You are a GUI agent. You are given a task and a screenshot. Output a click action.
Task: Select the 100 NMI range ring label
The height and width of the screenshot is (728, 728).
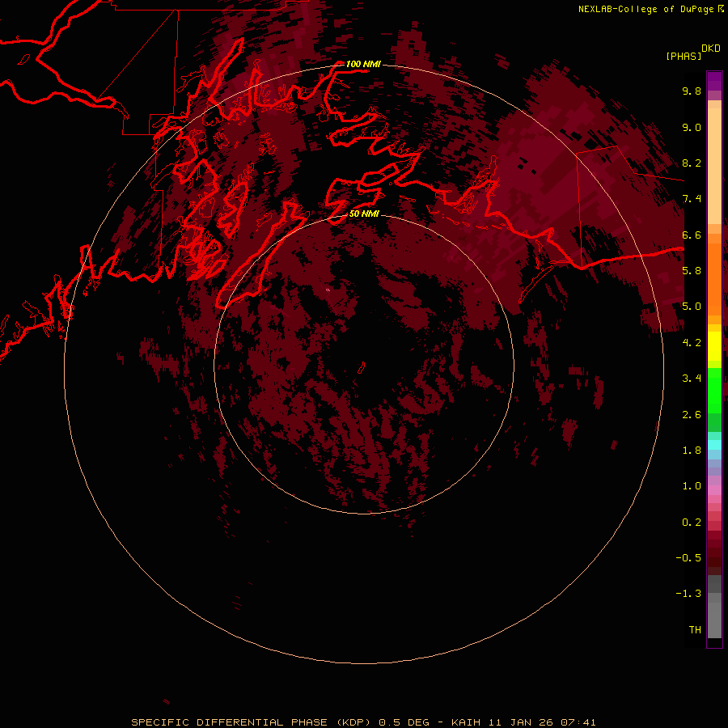pos(363,64)
